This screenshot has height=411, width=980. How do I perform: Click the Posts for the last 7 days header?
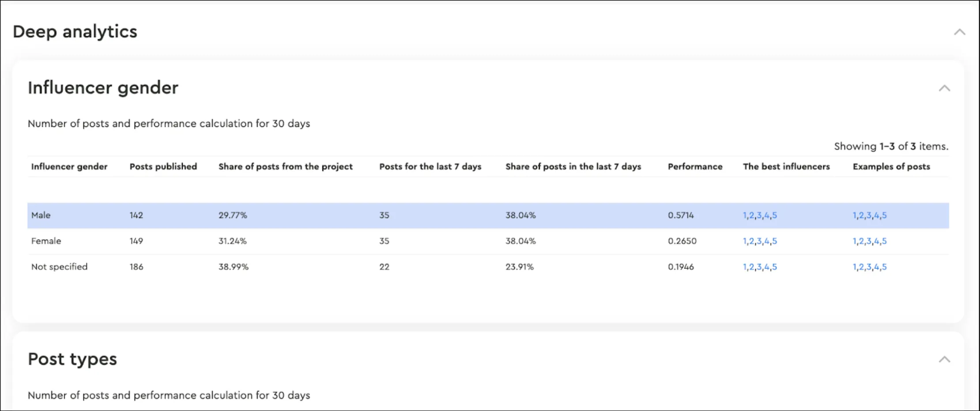coord(430,167)
